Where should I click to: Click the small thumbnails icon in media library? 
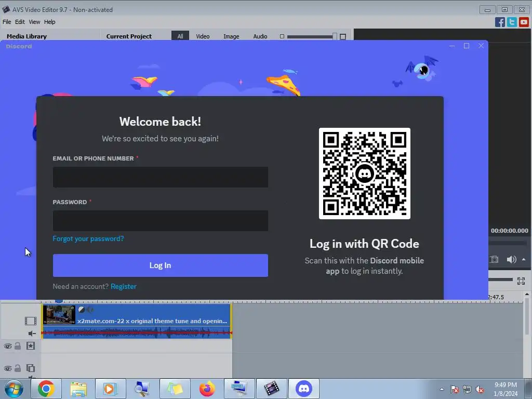click(282, 36)
